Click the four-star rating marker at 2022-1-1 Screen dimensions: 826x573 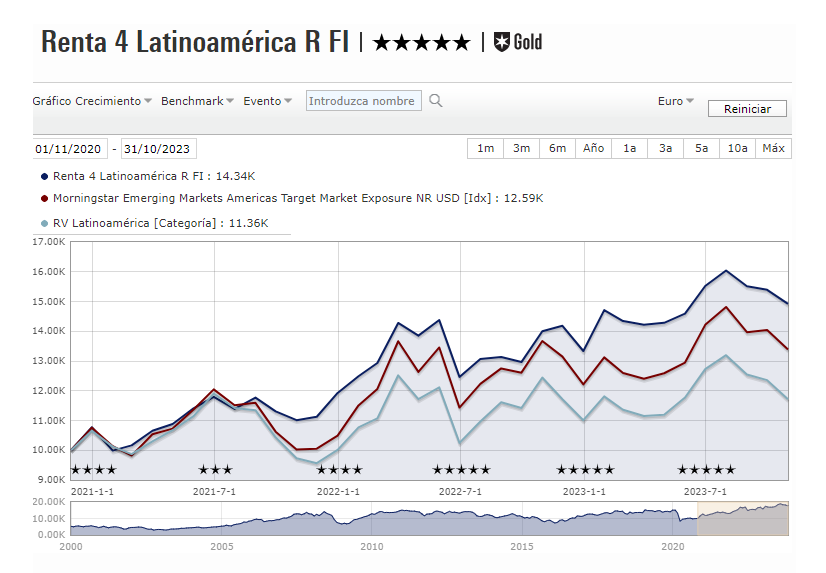[x=339, y=470]
